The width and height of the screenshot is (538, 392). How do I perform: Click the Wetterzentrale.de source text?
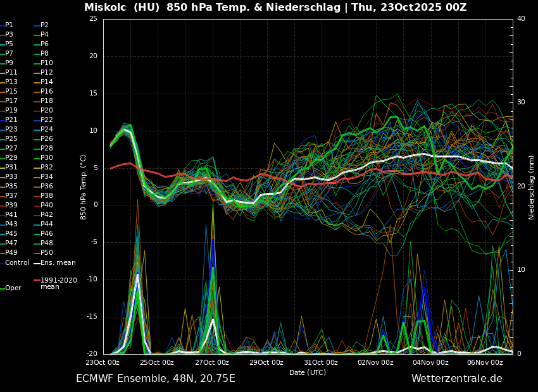point(456,379)
